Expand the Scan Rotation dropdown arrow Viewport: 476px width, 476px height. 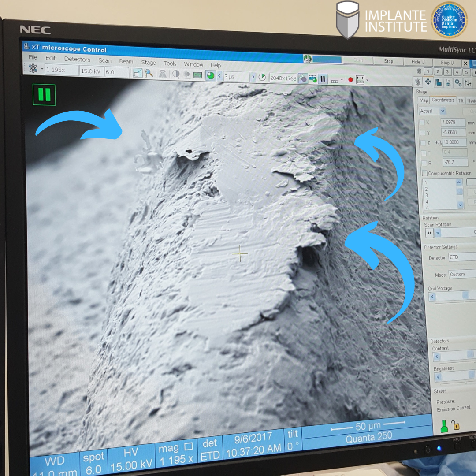coord(438,233)
